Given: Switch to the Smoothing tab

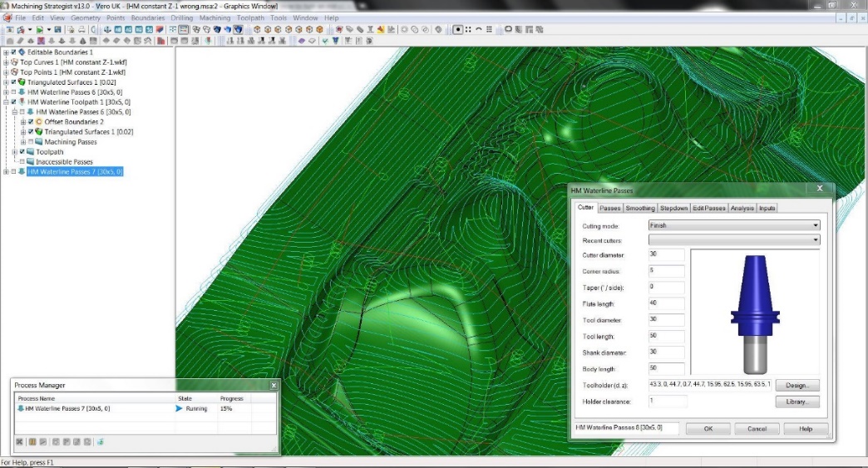Looking at the screenshot, I should [x=640, y=208].
